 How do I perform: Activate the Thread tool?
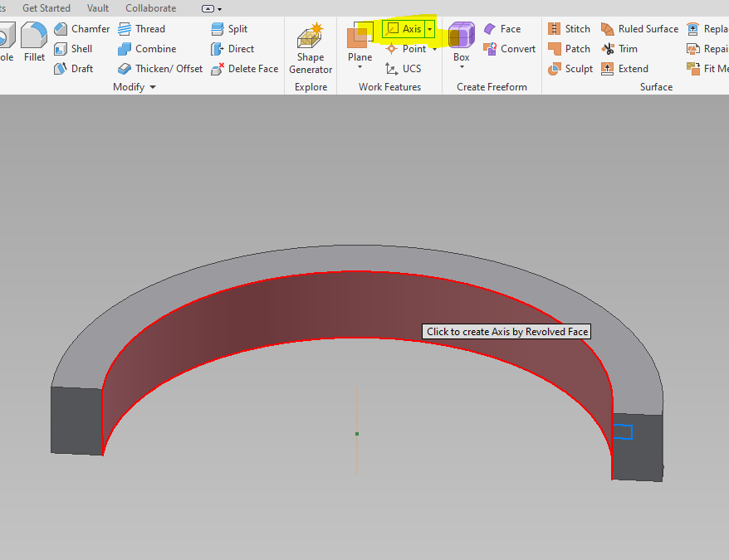pyautogui.click(x=145, y=28)
